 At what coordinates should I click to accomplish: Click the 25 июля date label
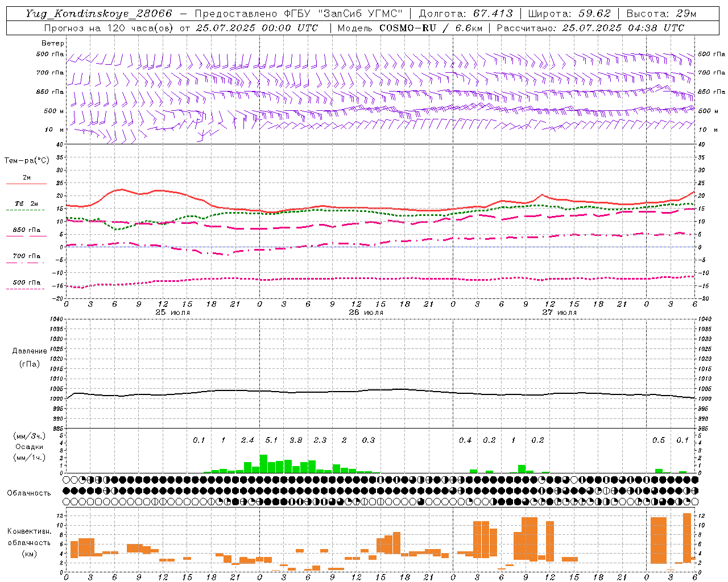pyautogui.click(x=173, y=313)
